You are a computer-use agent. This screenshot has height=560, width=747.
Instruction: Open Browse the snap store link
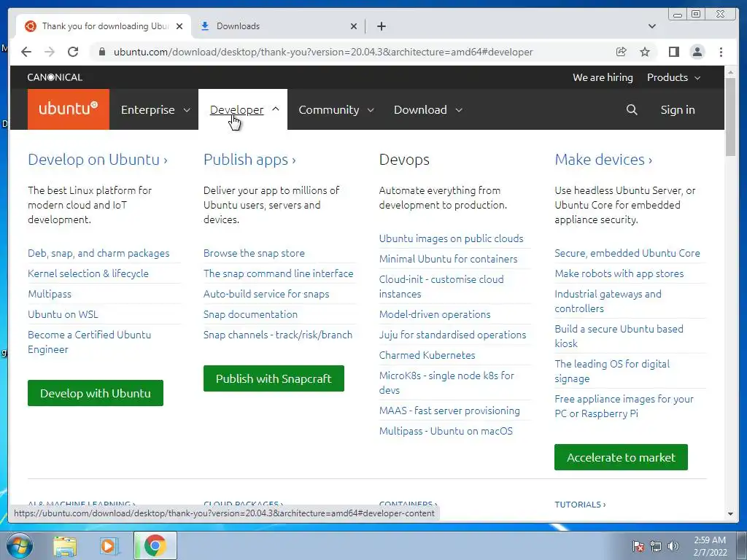254,253
